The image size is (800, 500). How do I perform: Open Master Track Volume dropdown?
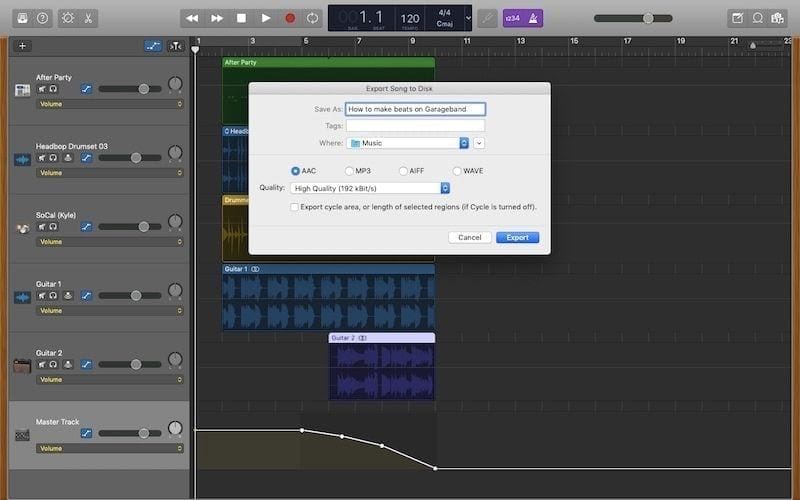(109, 448)
